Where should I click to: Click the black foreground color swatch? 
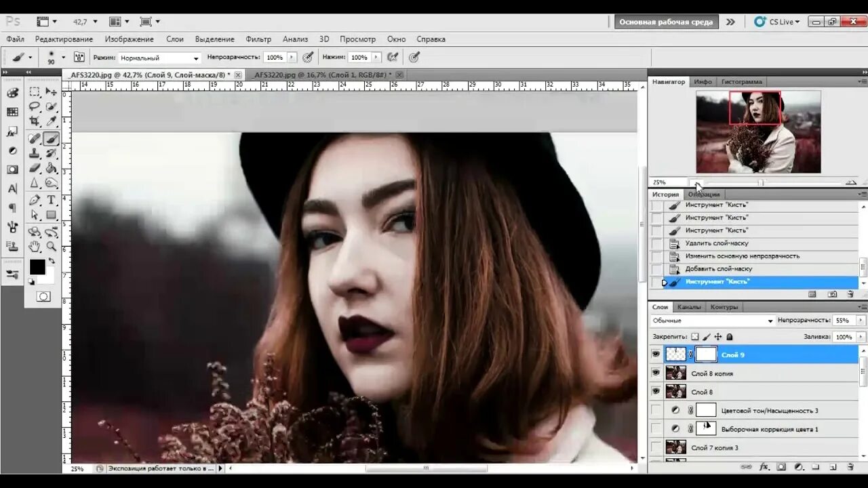point(37,266)
